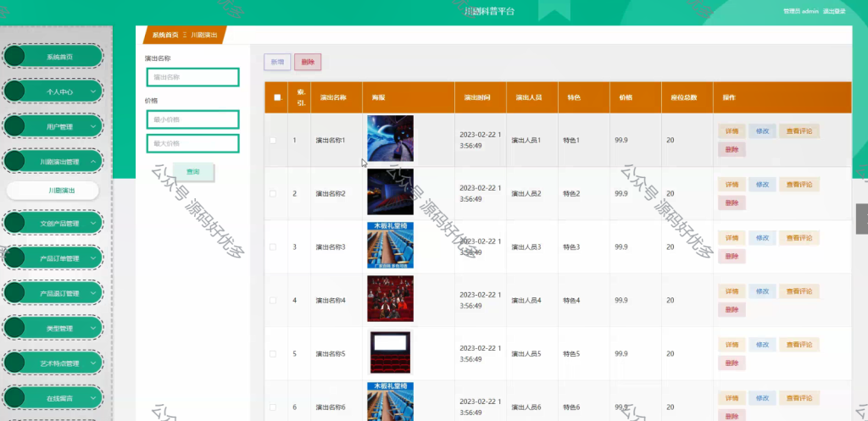Click 退出登录 in the top right
The image size is (868, 421).
[x=834, y=11]
